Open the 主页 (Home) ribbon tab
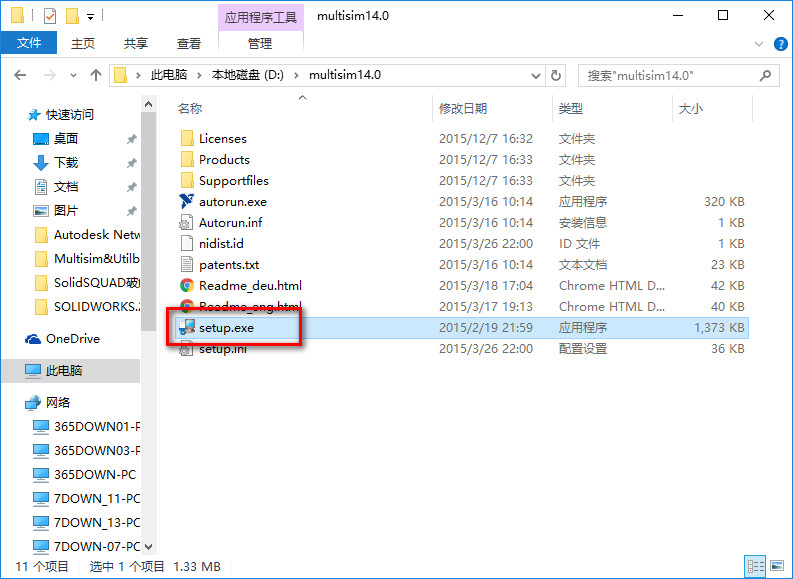The height and width of the screenshot is (579, 793). (83, 43)
